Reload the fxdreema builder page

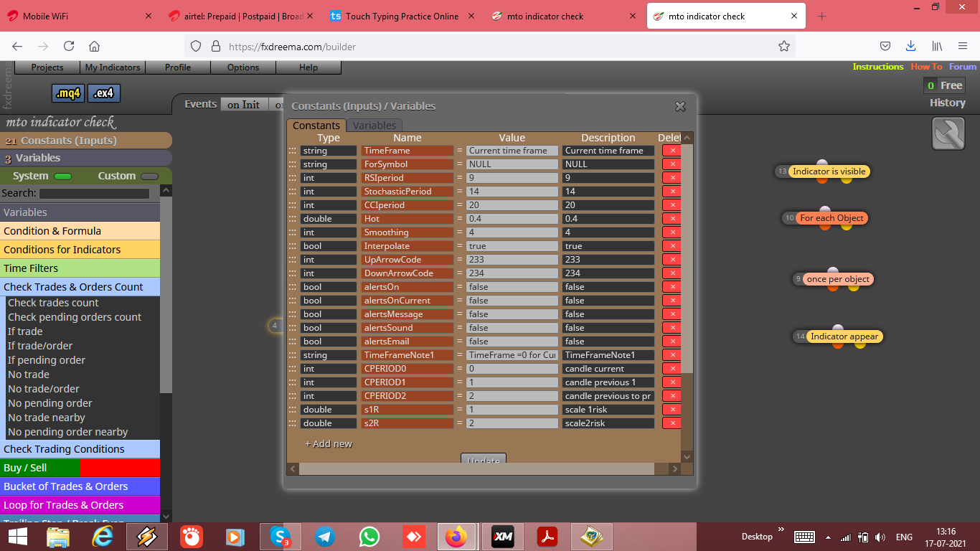69,46
